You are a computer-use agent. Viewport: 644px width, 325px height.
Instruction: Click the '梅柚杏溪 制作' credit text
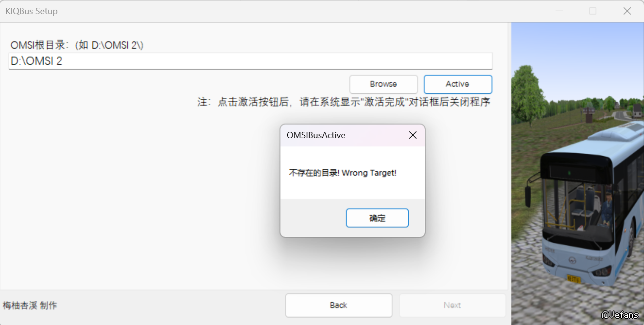click(30, 306)
